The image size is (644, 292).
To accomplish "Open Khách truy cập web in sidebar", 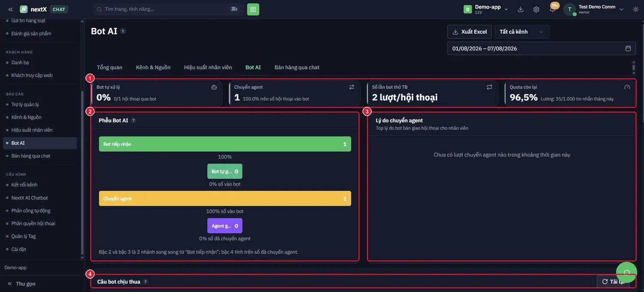I will (39, 75).
